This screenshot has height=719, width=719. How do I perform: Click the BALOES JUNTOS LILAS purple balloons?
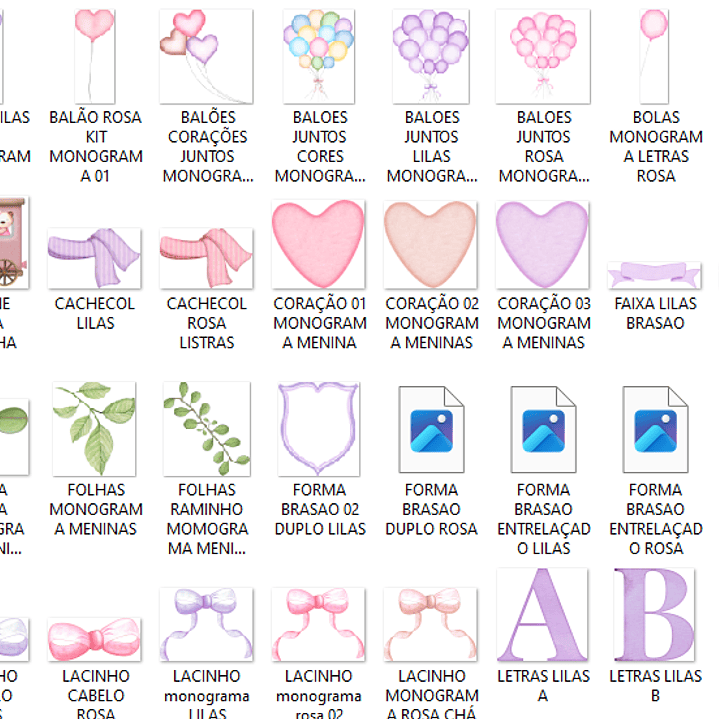pyautogui.click(x=431, y=56)
